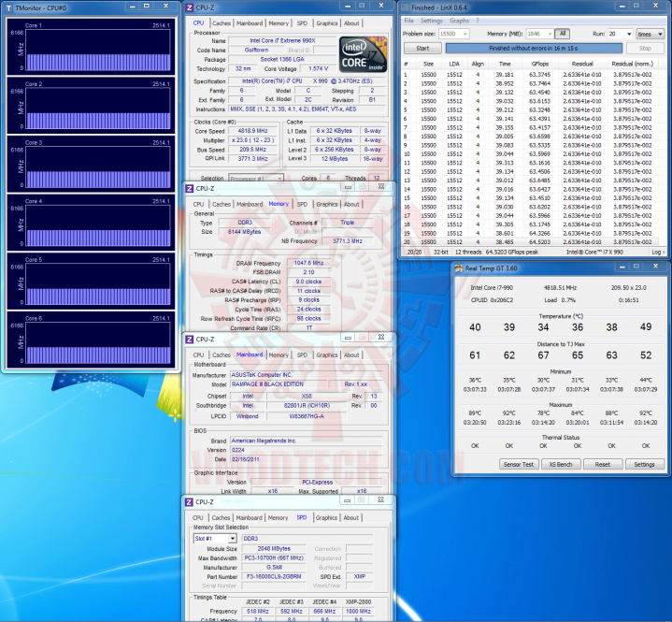Screen dimensions: 672x622
Task: Open the Settings menu in LinX
Action: pyautogui.click(x=431, y=21)
